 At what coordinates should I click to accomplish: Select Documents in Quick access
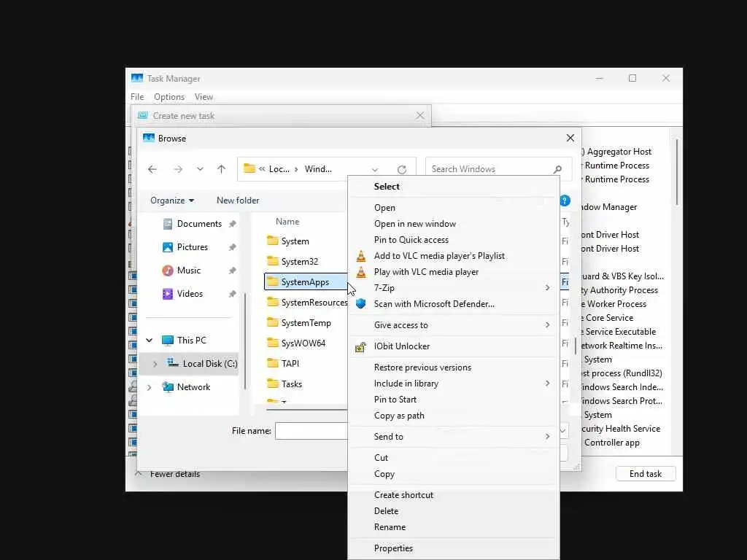pos(199,224)
